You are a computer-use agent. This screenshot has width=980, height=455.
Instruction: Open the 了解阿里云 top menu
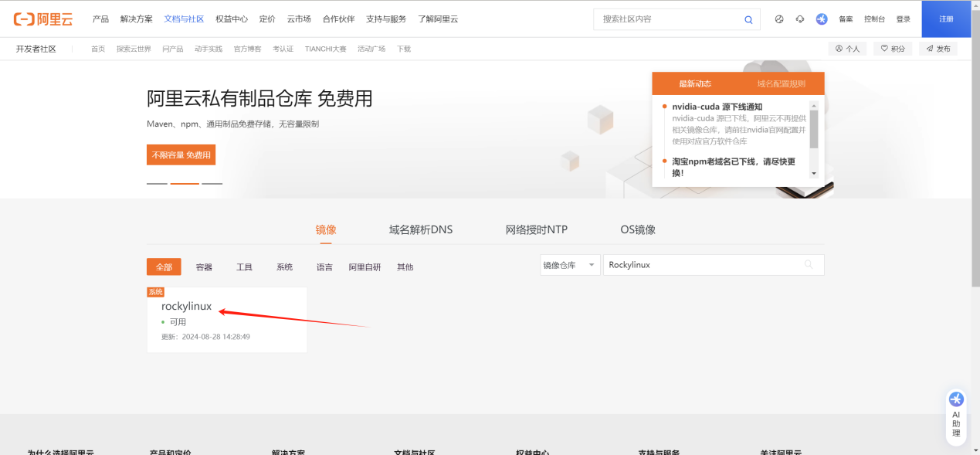pyautogui.click(x=438, y=19)
